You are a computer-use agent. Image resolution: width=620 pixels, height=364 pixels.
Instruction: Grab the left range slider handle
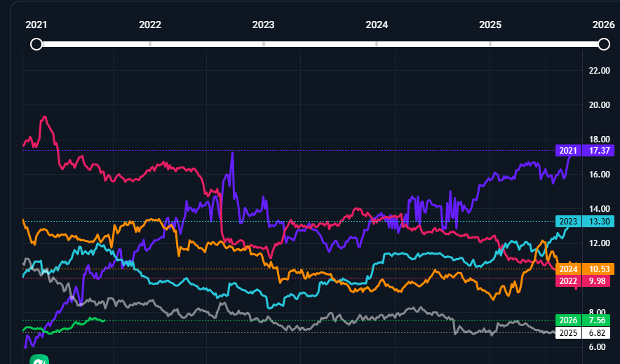pos(36,44)
